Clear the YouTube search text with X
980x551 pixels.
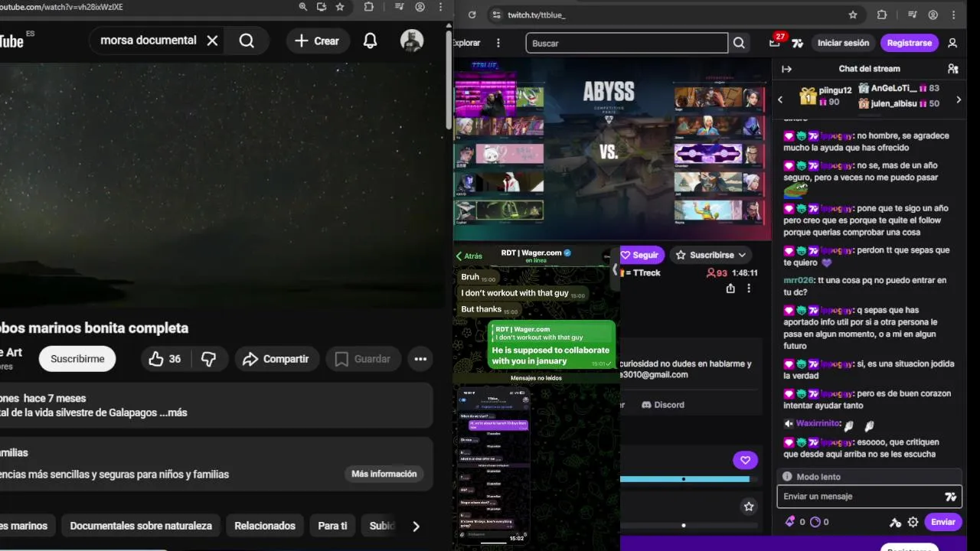[x=213, y=41]
